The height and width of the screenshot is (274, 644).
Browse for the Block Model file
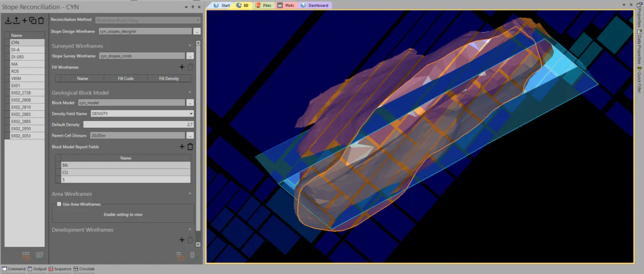coord(190,103)
